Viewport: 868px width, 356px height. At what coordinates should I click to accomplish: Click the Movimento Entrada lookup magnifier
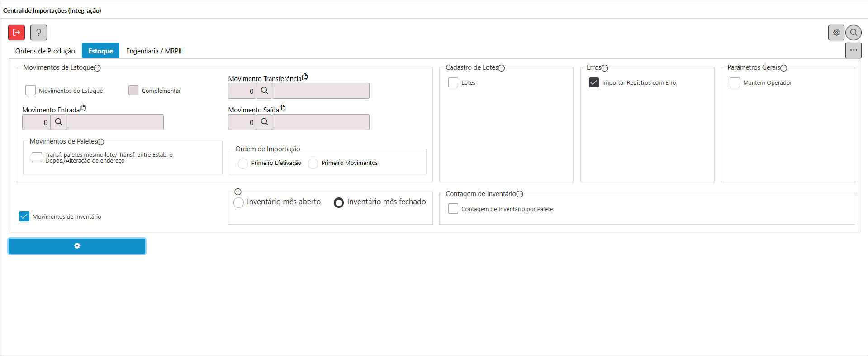pos(58,122)
